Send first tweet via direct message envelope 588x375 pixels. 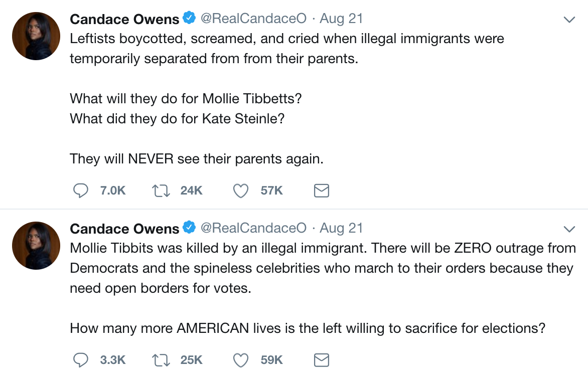[322, 191]
